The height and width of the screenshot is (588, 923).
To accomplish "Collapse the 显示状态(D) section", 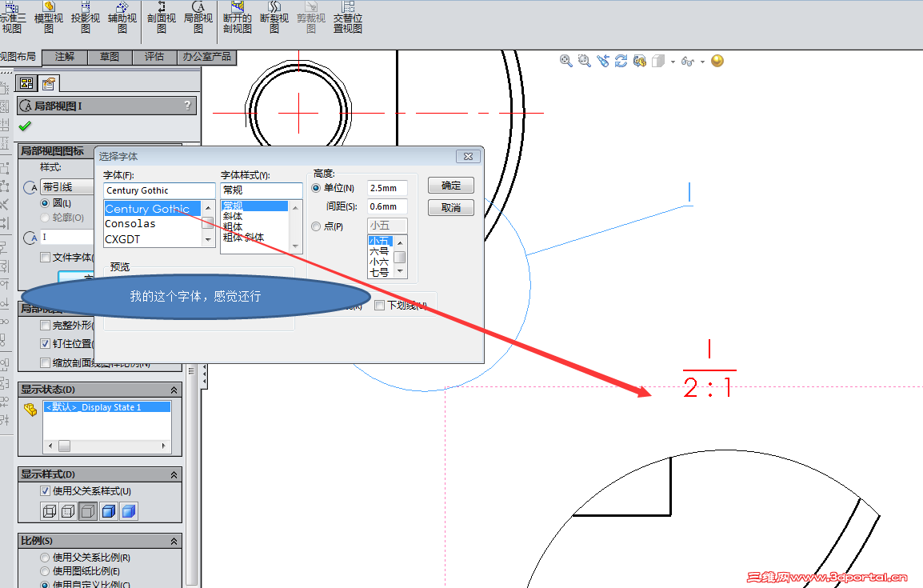I will pos(174,390).
